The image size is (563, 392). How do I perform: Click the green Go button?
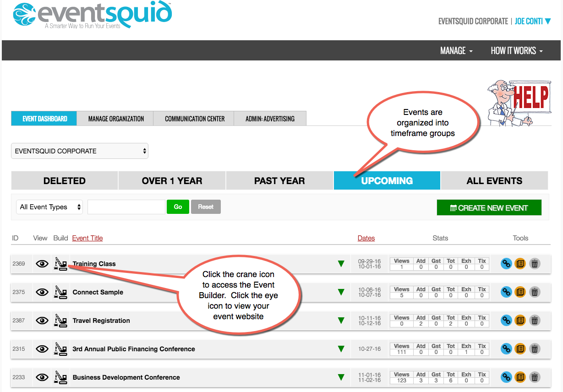178,207
